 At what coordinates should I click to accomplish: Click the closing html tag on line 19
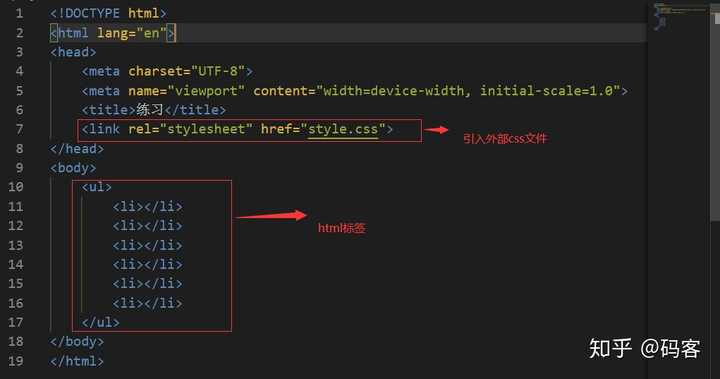coord(77,361)
